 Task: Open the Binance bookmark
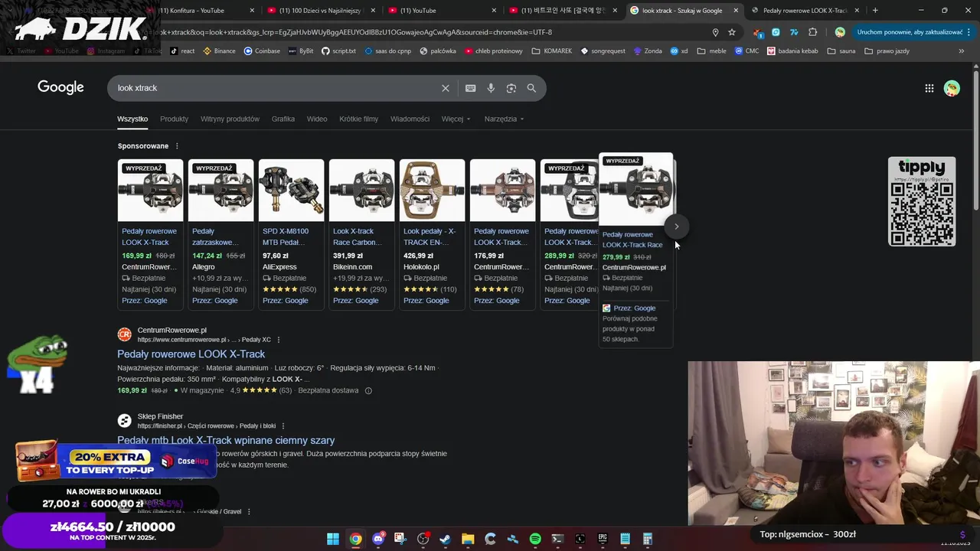click(x=219, y=51)
